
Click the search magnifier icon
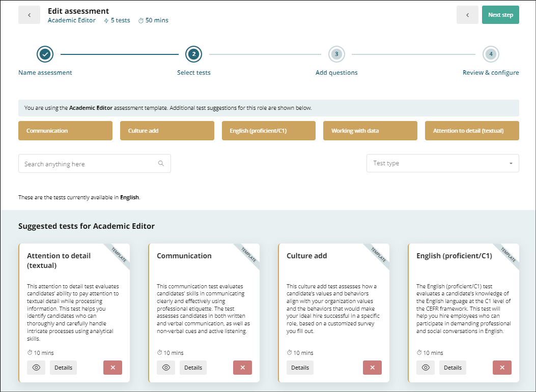pyautogui.click(x=161, y=163)
